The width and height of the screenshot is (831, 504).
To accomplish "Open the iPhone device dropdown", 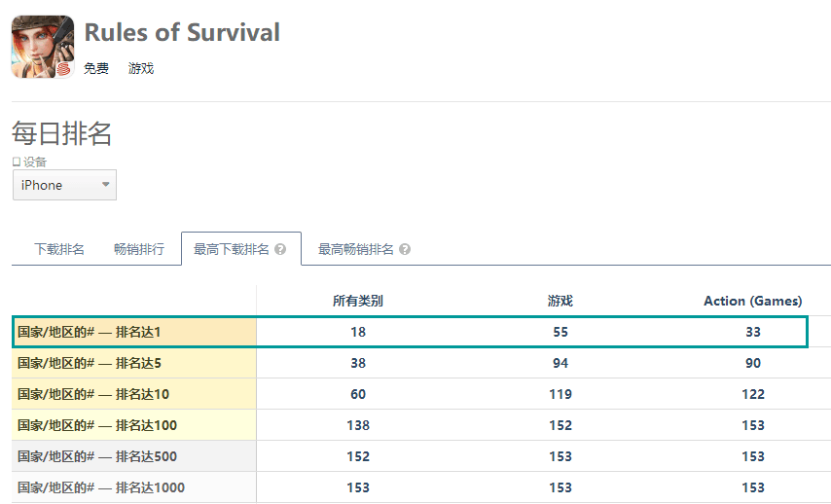I will pyautogui.click(x=64, y=185).
